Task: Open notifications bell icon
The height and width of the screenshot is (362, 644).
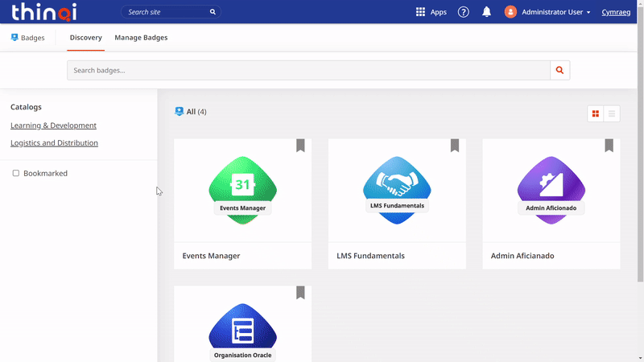Action: click(x=487, y=12)
